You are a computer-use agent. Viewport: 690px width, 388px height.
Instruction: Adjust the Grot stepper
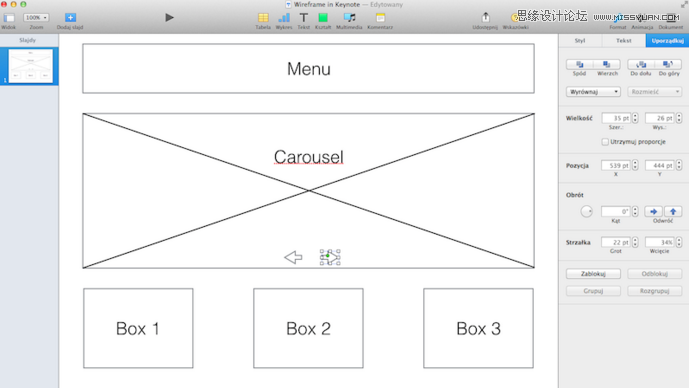pyautogui.click(x=635, y=242)
